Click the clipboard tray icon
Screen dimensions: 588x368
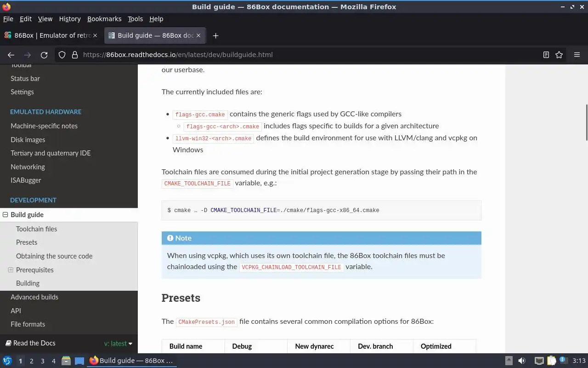tap(551, 361)
